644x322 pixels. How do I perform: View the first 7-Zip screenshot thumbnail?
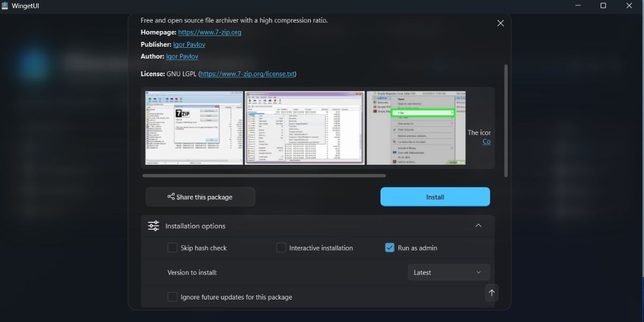[195, 128]
